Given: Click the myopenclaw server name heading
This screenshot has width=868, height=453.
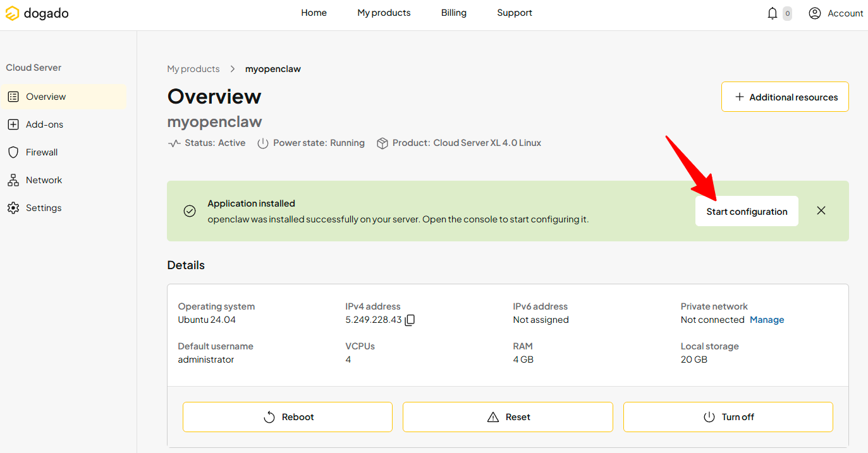Looking at the screenshot, I should coord(214,122).
